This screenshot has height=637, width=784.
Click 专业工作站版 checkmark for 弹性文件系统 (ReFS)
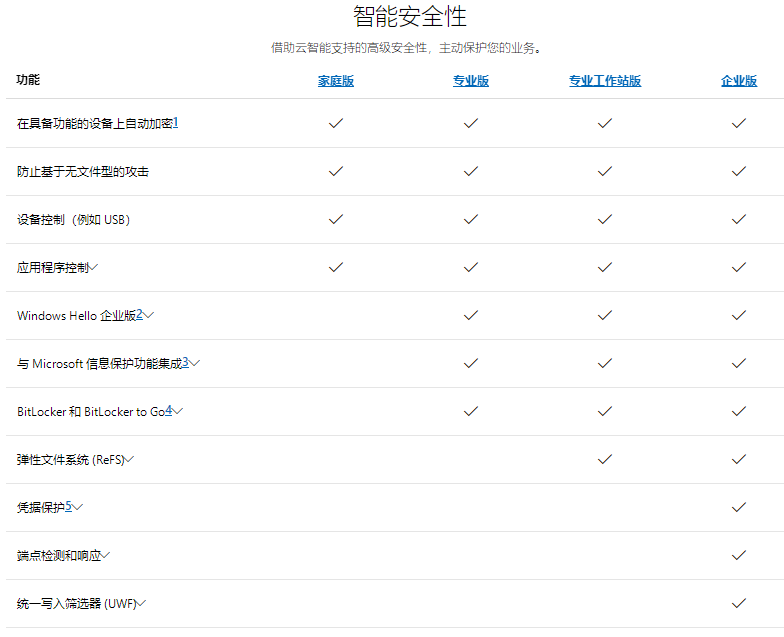tap(604, 459)
